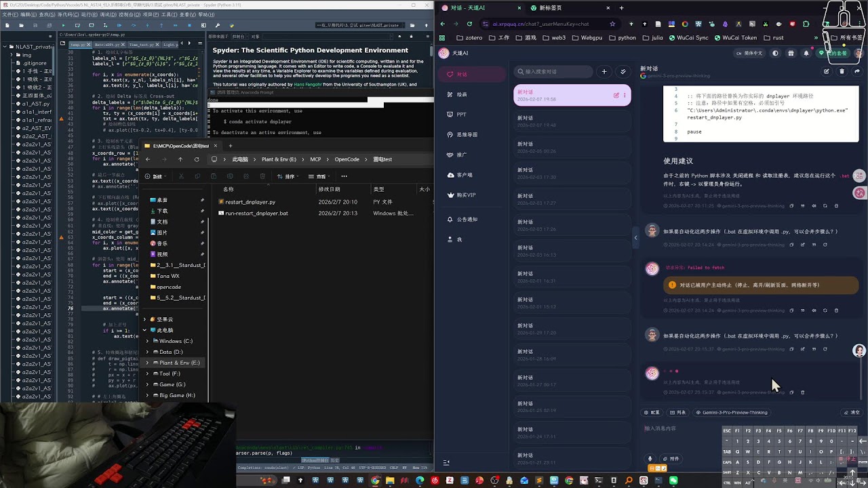Click the edit icon in chat header
This screenshot has height=488, width=868.
coord(827,71)
